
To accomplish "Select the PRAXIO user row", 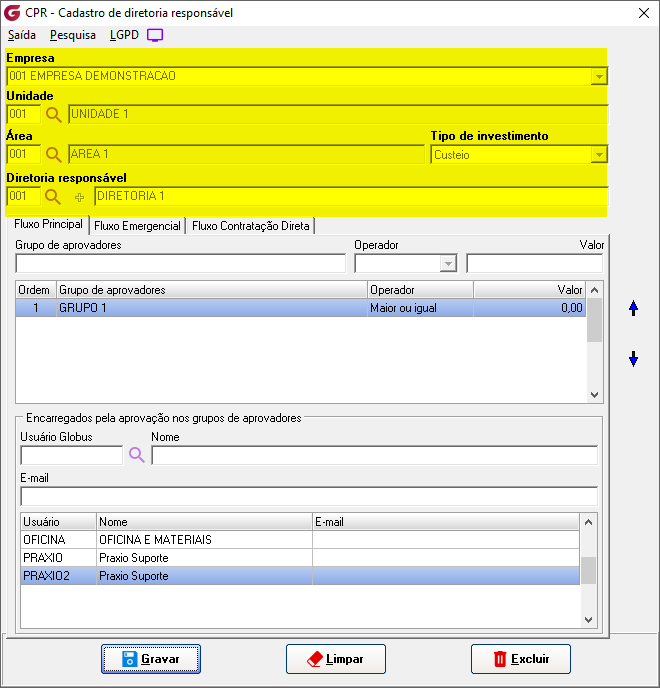I will (300, 558).
